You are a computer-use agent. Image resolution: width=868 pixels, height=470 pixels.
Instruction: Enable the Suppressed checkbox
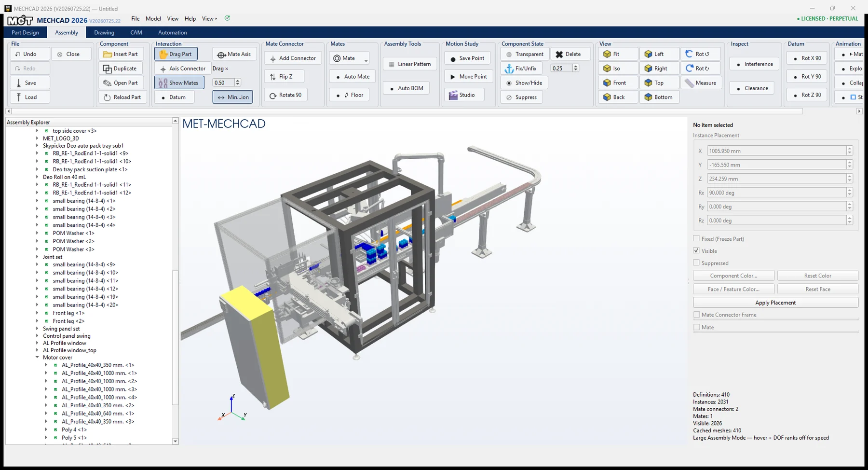(x=696, y=263)
